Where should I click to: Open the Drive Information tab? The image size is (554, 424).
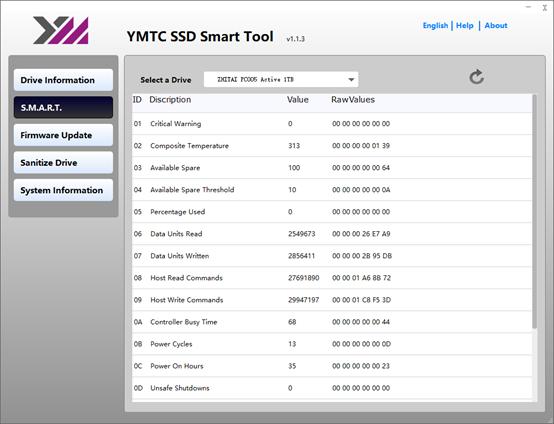(x=64, y=80)
